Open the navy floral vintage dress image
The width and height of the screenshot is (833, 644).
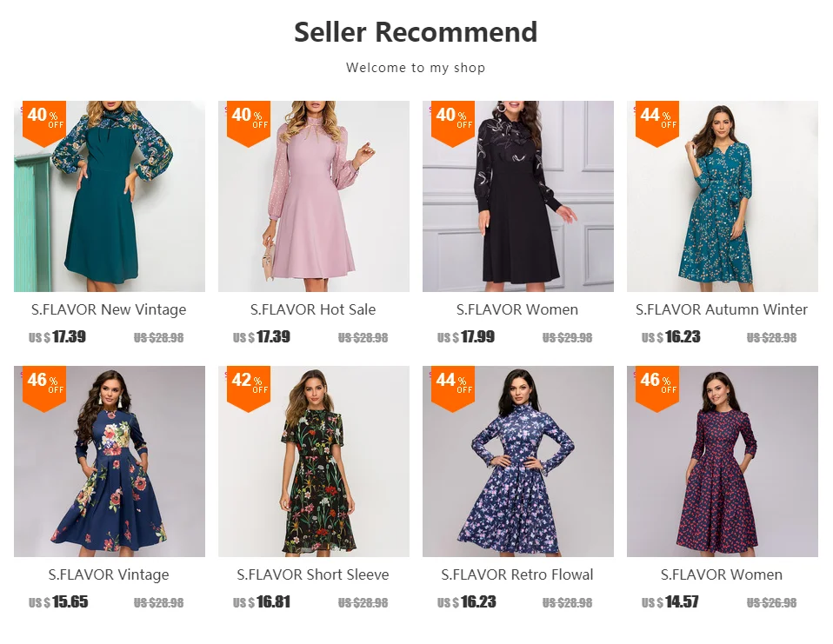(110, 461)
